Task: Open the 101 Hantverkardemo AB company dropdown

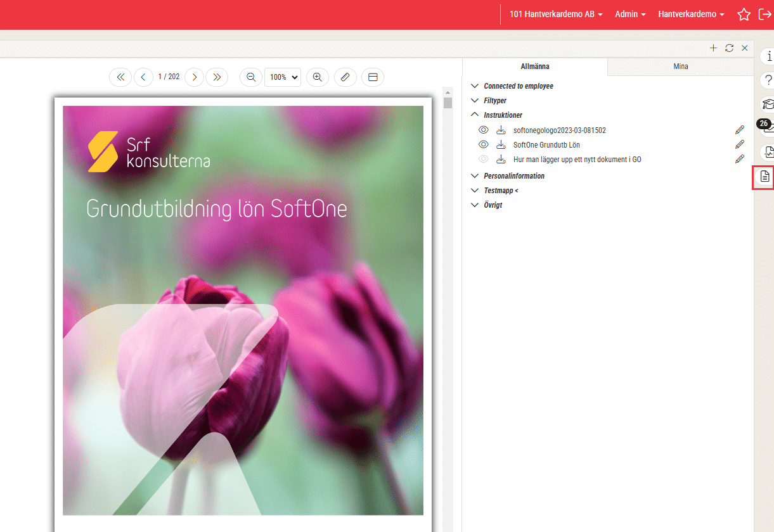Action: point(556,15)
